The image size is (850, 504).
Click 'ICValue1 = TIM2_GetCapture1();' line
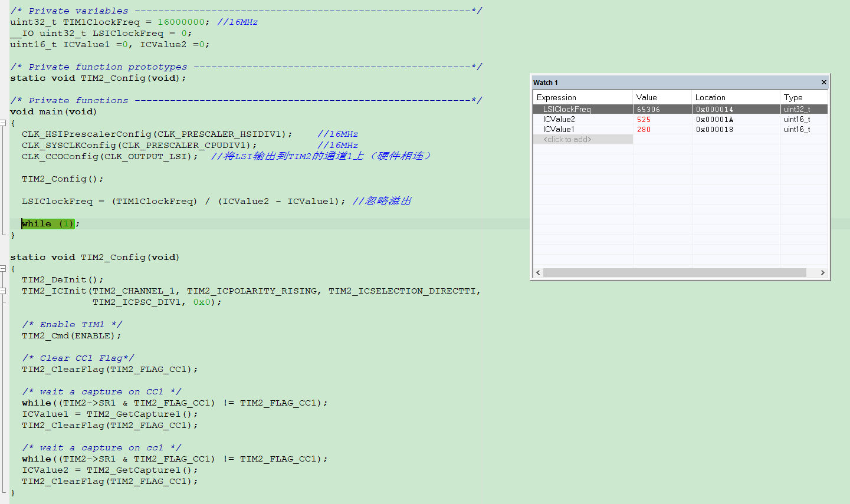click(110, 414)
